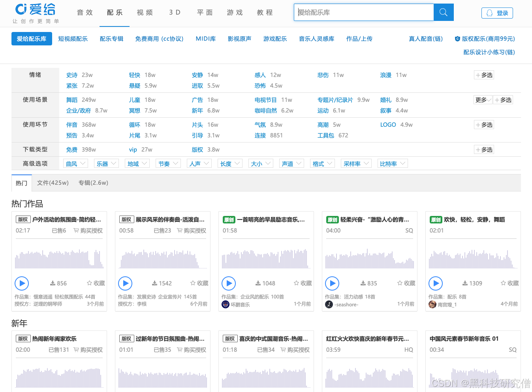Enable 多选 for 情绪 row
532x392 pixels.
click(x=484, y=75)
